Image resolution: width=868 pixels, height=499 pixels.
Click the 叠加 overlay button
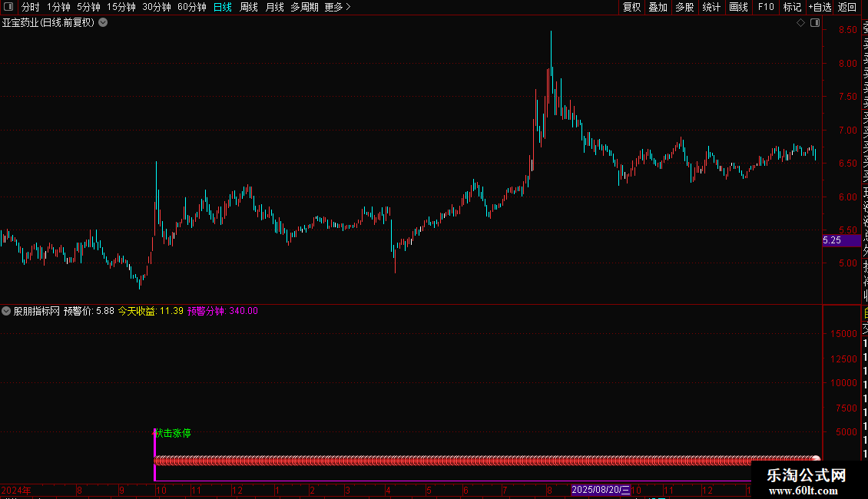(x=658, y=7)
